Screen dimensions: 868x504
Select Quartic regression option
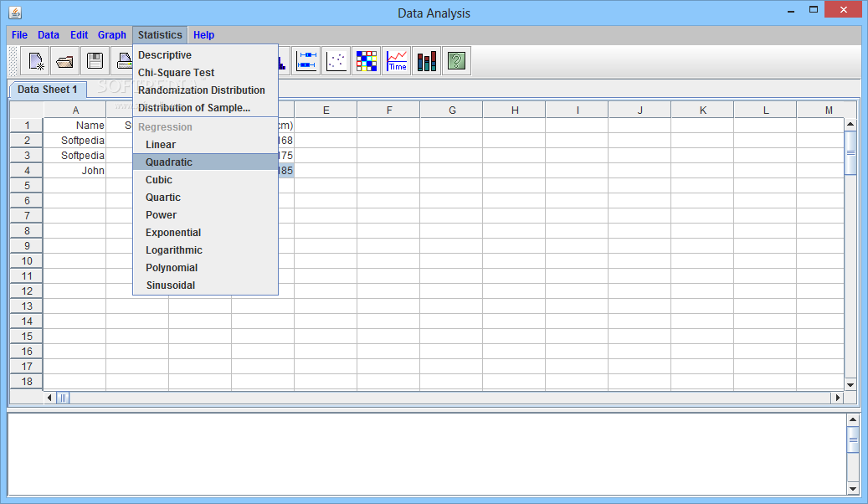click(205, 198)
